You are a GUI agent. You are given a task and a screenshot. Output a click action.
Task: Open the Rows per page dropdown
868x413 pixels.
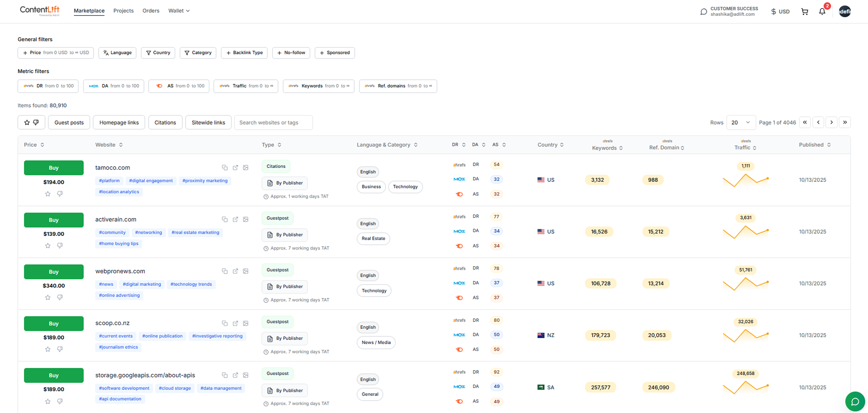pyautogui.click(x=741, y=122)
